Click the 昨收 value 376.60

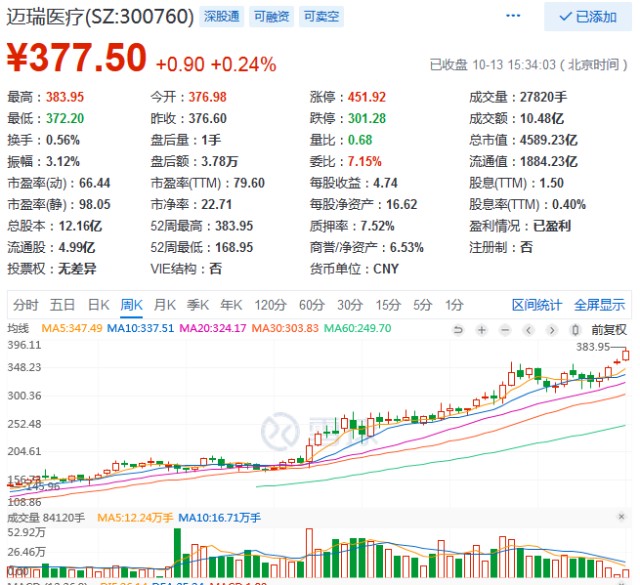pos(207,118)
